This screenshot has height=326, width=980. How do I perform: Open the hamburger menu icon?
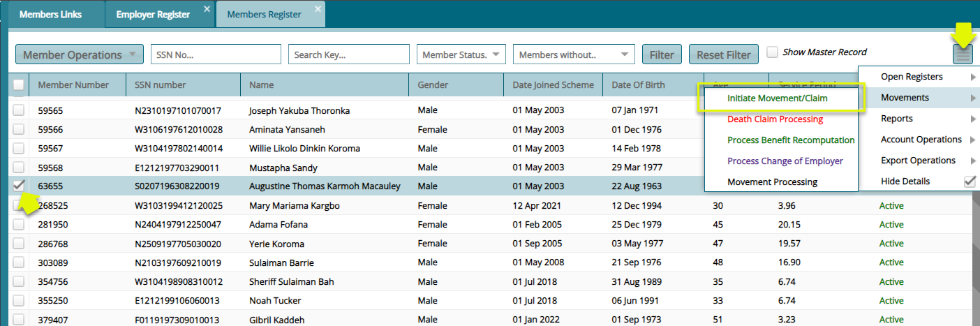963,55
